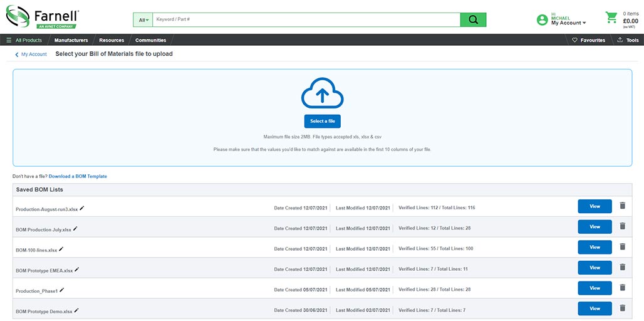This screenshot has height=321, width=644.
Task: View BOM Production July.xlsx
Action: (595, 226)
